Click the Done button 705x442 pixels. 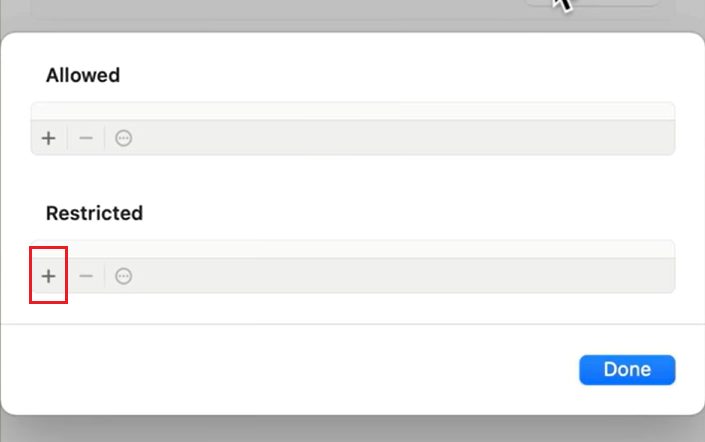pyautogui.click(x=627, y=369)
